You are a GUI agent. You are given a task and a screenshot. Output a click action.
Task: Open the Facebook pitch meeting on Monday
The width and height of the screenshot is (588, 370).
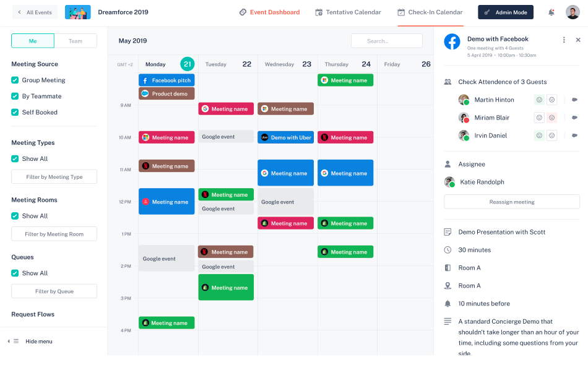point(166,80)
